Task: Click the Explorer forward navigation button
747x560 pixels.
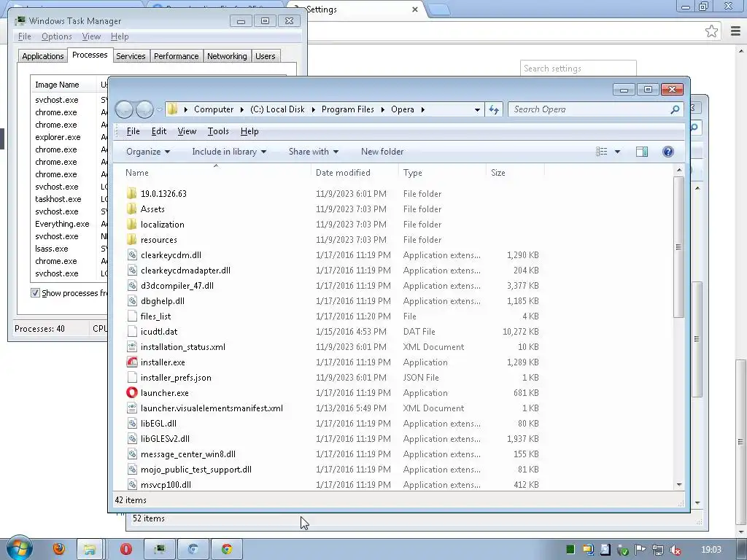Action: [145, 109]
